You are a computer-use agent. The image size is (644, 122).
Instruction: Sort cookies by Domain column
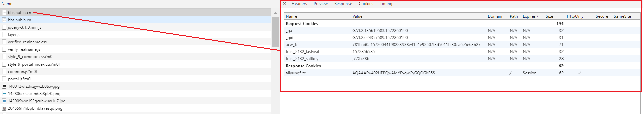[x=497, y=16]
